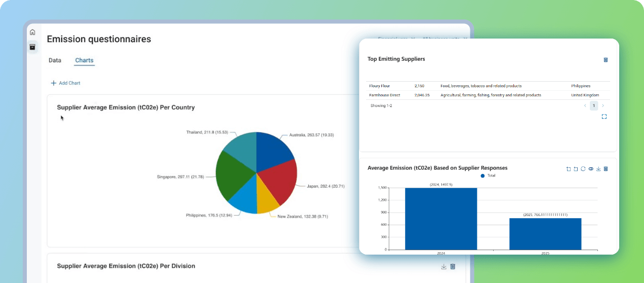Viewport: 644px width, 283px height.
Task: Click the Top Emitting Suppliers title
Action: [396, 59]
